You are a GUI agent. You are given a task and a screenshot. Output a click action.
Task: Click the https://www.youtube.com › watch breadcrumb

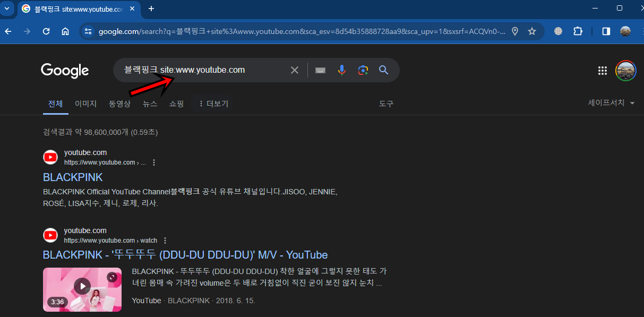coord(111,241)
